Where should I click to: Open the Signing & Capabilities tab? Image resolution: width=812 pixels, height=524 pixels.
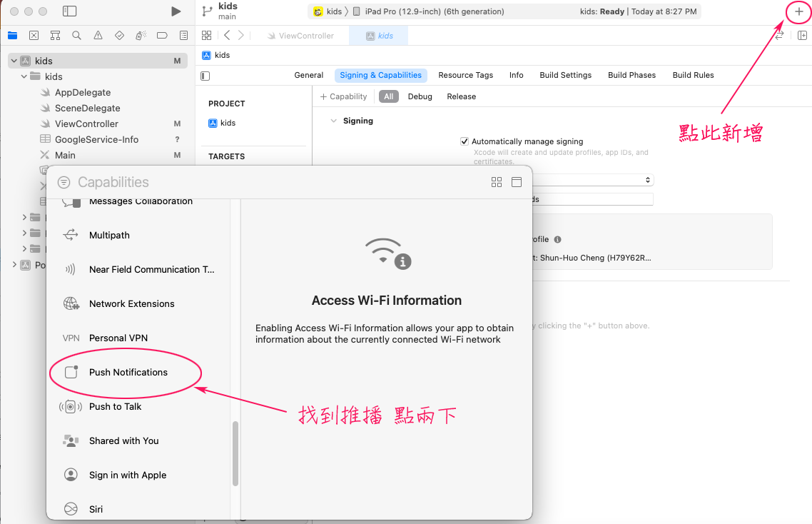tap(380, 75)
